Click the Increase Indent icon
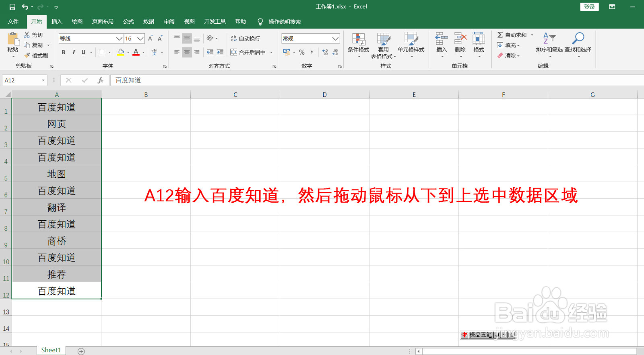Image resolution: width=644 pixels, height=355 pixels. pyautogui.click(x=220, y=52)
